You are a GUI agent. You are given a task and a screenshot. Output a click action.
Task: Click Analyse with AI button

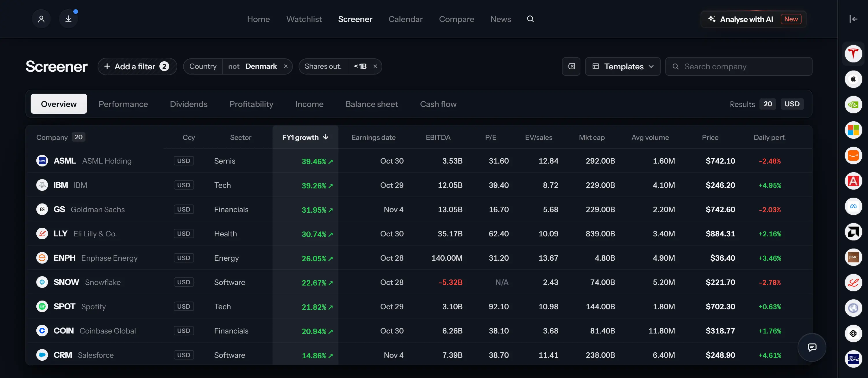pyautogui.click(x=753, y=19)
